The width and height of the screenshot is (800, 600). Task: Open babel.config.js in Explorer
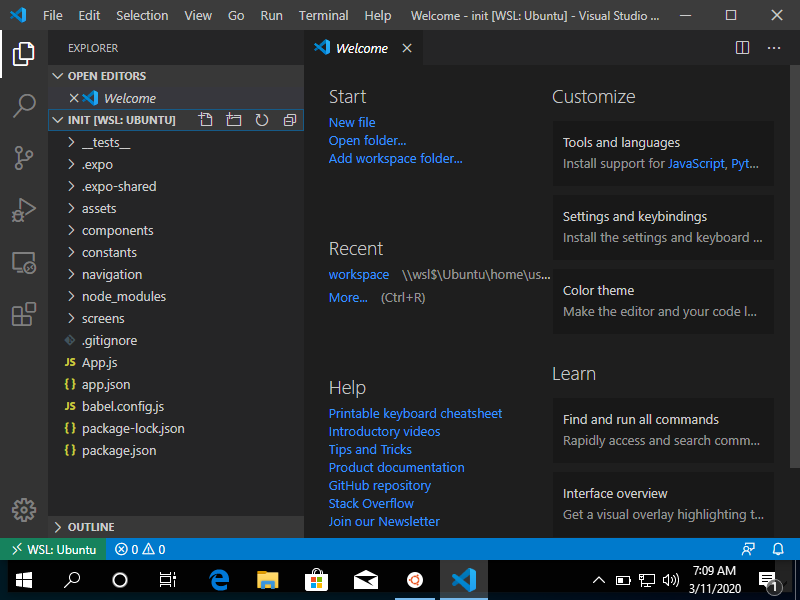176,407
